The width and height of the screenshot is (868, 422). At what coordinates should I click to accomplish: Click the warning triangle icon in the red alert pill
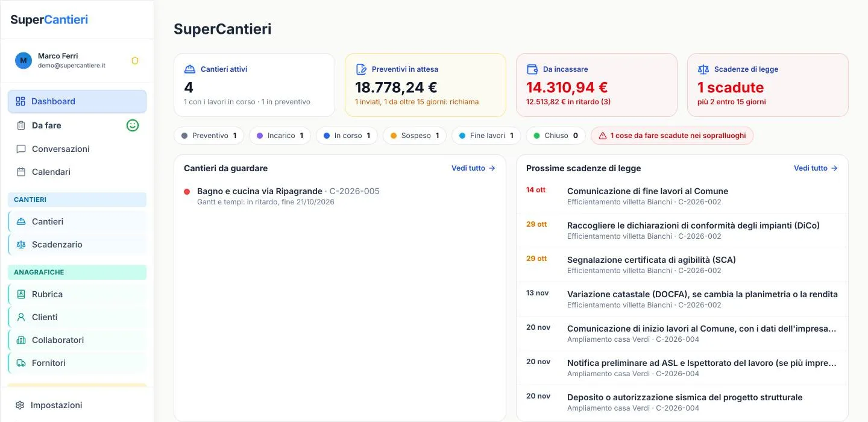(603, 136)
